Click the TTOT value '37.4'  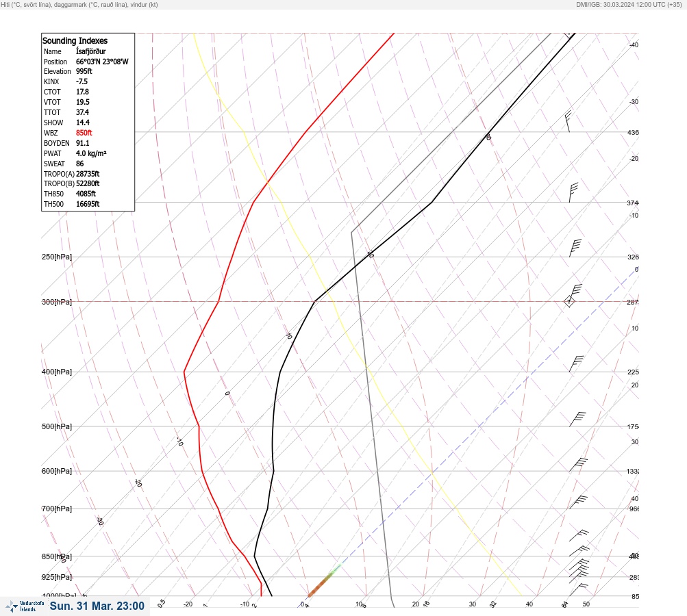pyautogui.click(x=82, y=112)
